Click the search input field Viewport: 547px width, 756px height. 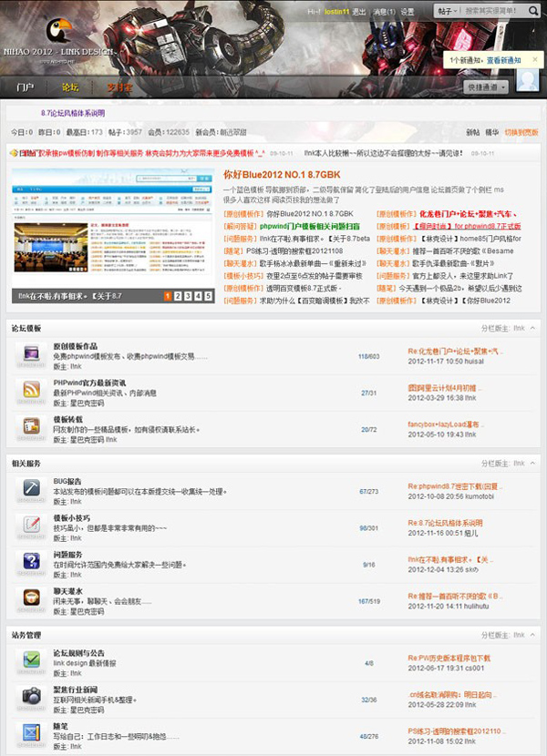point(491,11)
